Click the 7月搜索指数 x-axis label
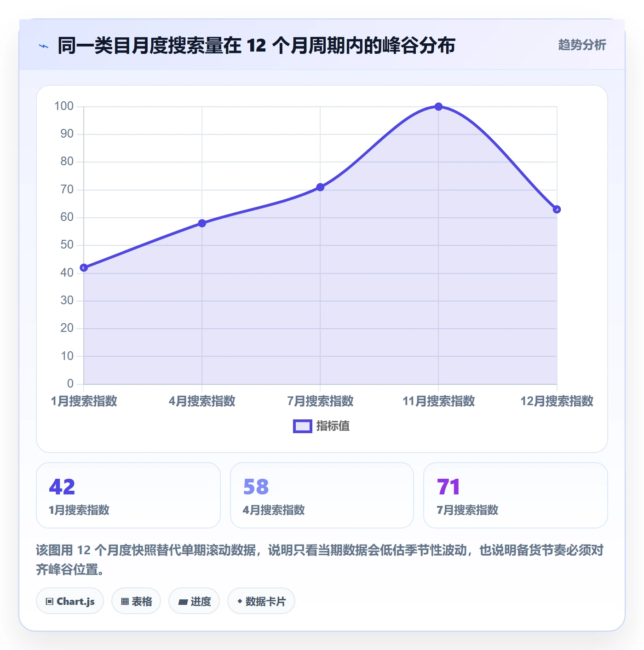644x650 pixels. [x=321, y=401]
